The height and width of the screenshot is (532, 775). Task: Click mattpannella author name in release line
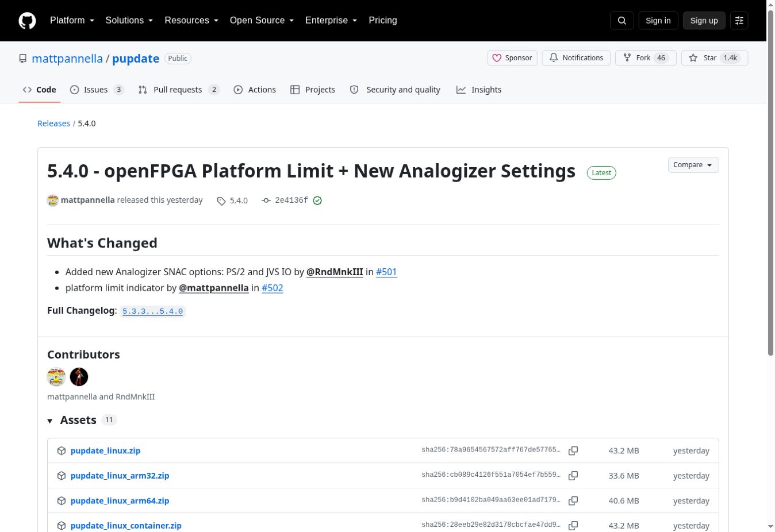87,200
